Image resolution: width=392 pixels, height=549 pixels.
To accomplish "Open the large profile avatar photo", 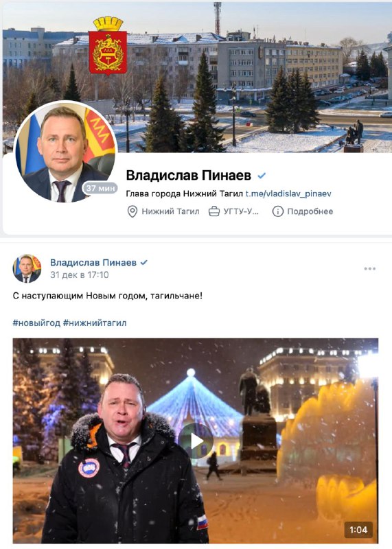I will 65,152.
